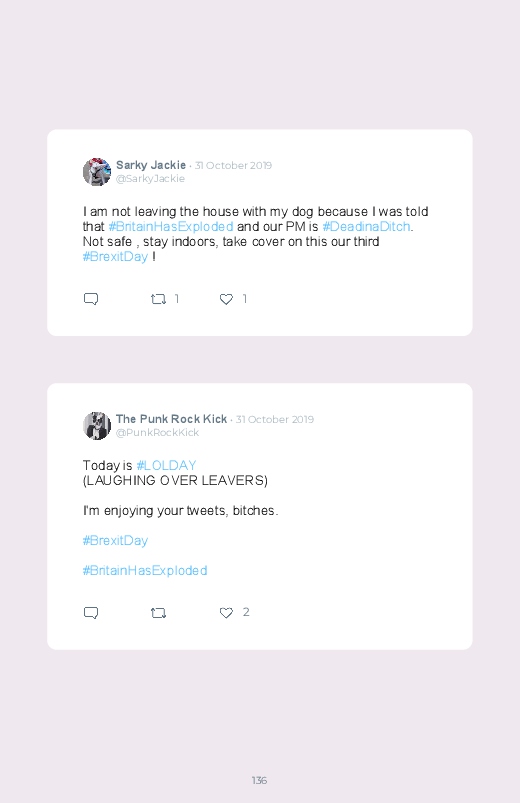The height and width of the screenshot is (803, 520).
Task: Reply to The Punk Rock Kick's tweet
Action: [x=91, y=612]
